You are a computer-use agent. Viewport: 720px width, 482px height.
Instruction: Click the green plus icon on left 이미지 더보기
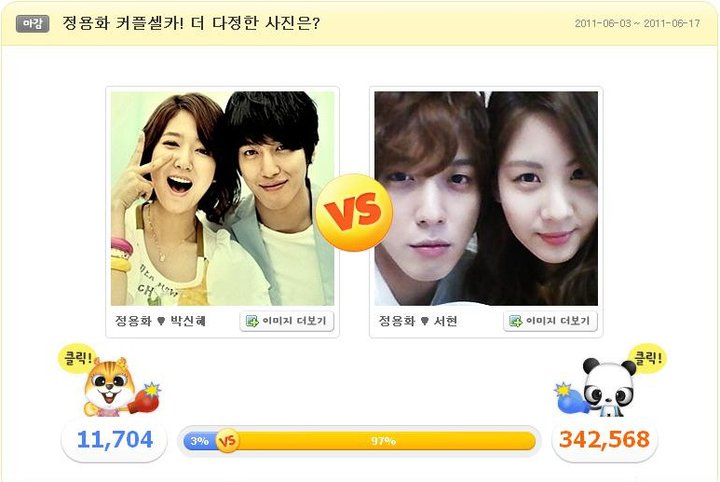(252, 321)
